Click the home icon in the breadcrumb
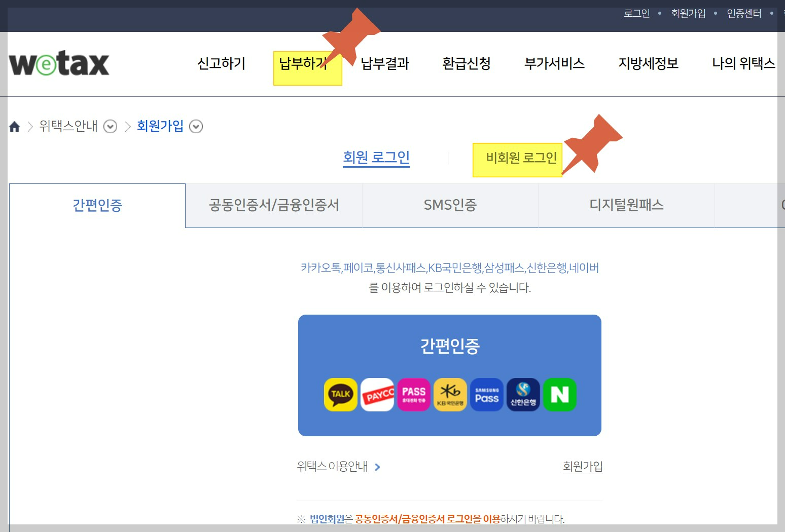The width and height of the screenshot is (785, 532). point(14,126)
